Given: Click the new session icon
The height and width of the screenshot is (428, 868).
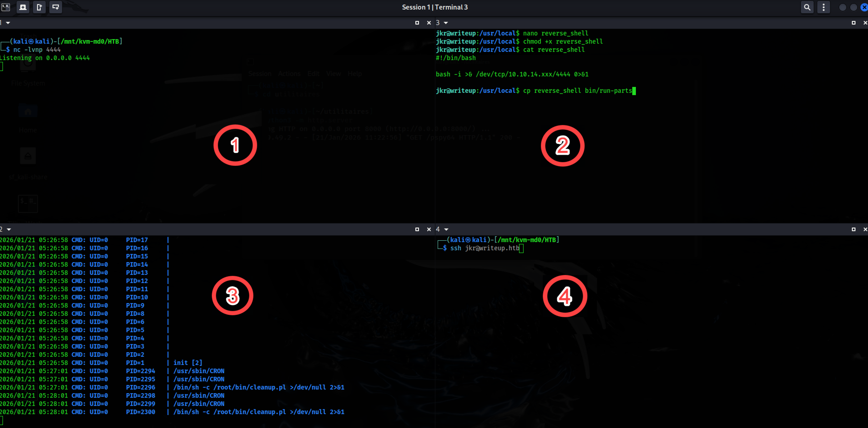Looking at the screenshot, I should pyautogui.click(x=23, y=7).
